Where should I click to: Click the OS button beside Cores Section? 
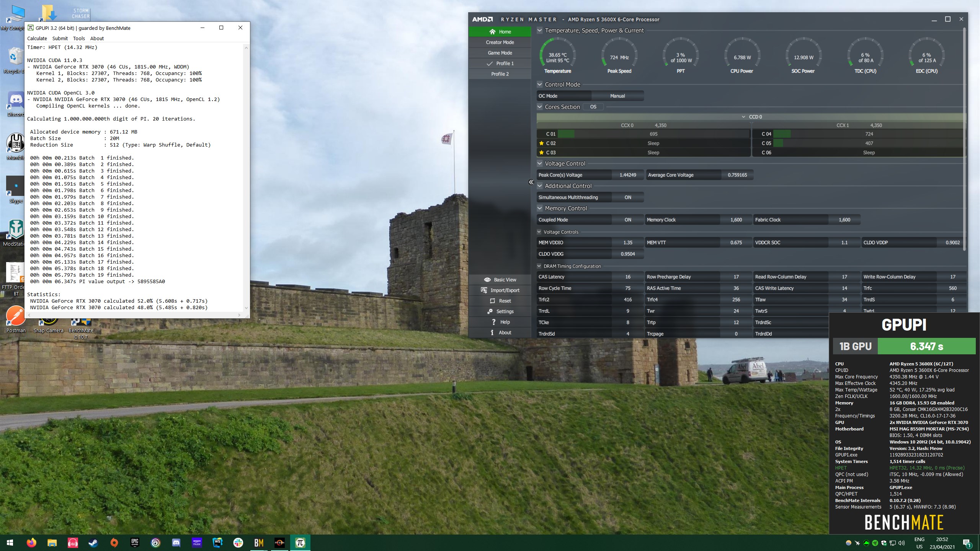[x=593, y=107]
